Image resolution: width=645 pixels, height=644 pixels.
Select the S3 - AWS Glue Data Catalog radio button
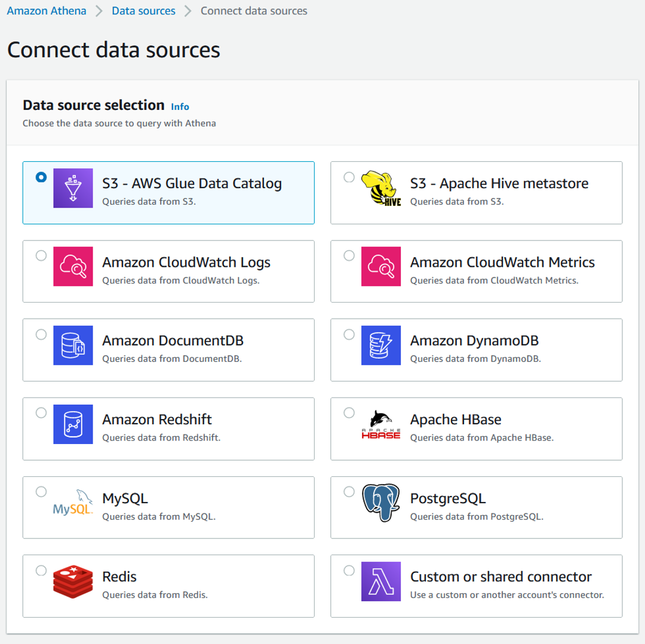41,177
